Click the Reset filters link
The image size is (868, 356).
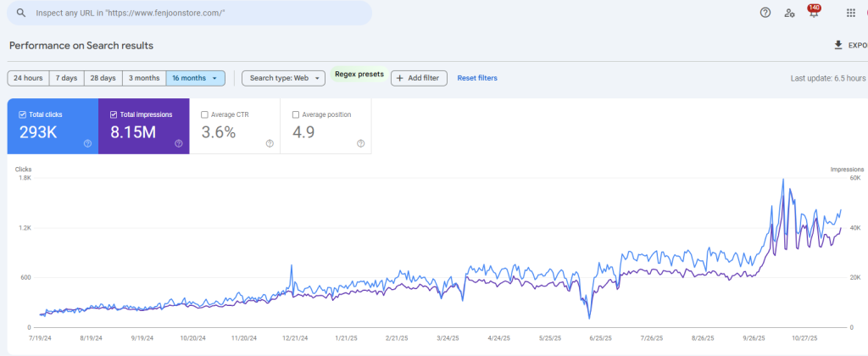click(477, 78)
